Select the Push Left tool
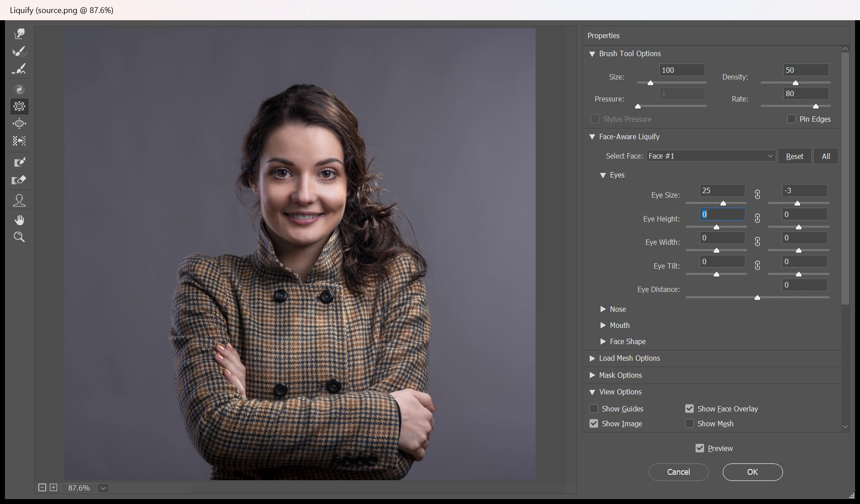The height and width of the screenshot is (504, 860). (19, 141)
